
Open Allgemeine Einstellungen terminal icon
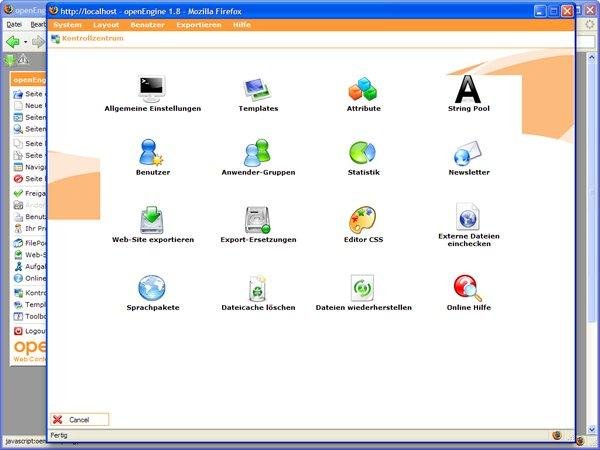[x=152, y=89]
